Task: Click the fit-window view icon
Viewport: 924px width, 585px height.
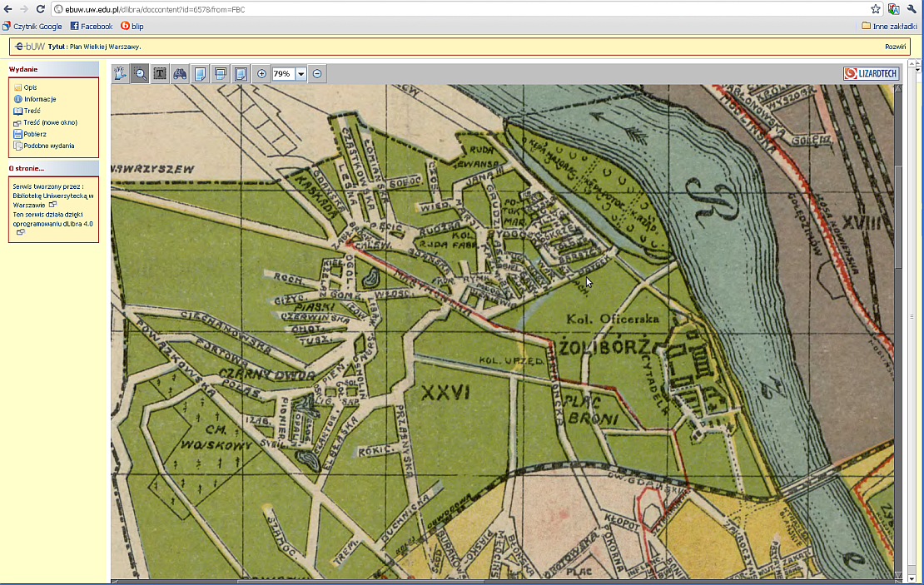Action: click(221, 73)
